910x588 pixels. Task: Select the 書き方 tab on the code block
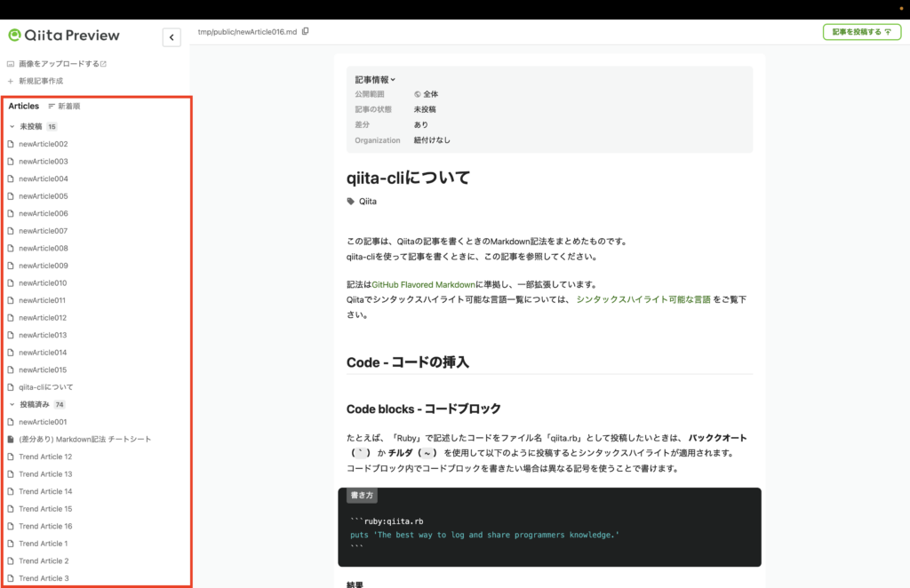[361, 495]
